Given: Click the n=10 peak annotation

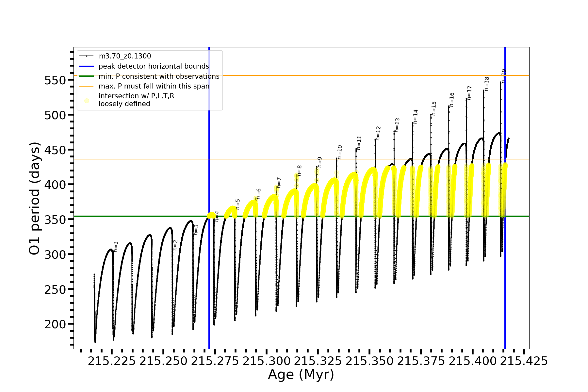Looking at the screenshot, I should [x=340, y=152].
